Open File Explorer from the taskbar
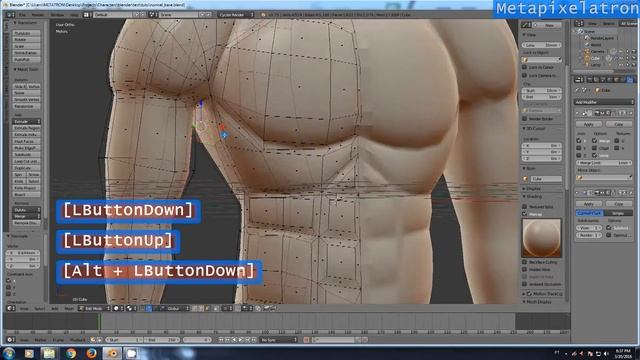Viewport: 640px width, 360px height. [x=49, y=353]
